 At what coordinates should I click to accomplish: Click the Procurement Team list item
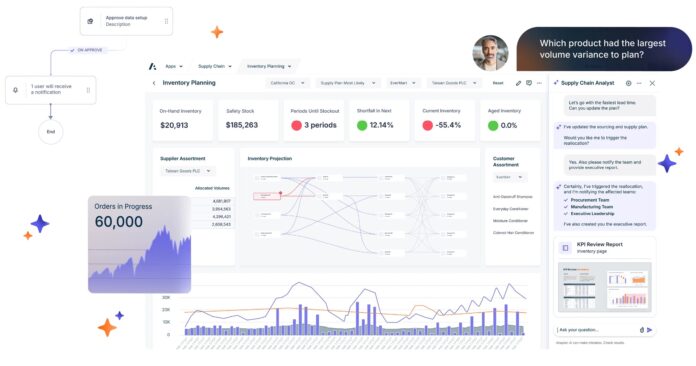589,200
